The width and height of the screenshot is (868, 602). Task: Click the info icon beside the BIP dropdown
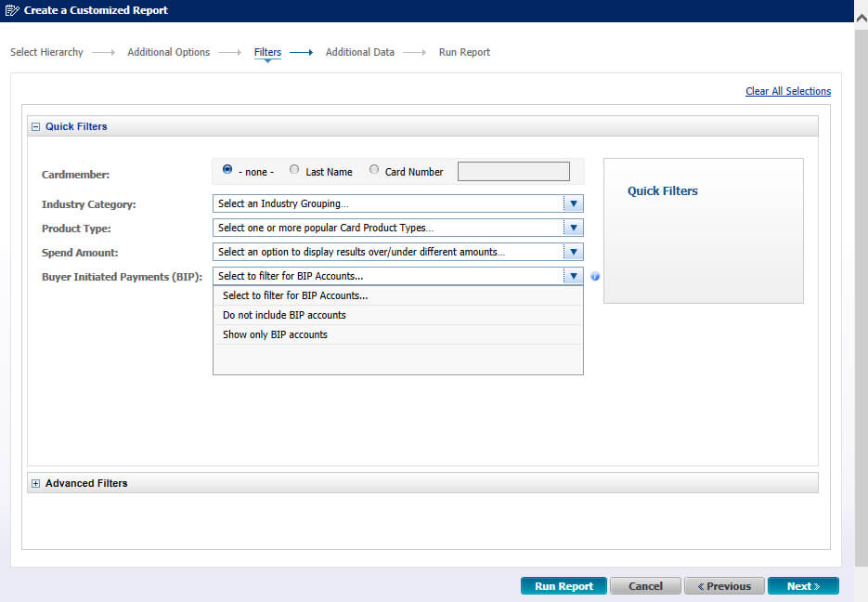595,276
